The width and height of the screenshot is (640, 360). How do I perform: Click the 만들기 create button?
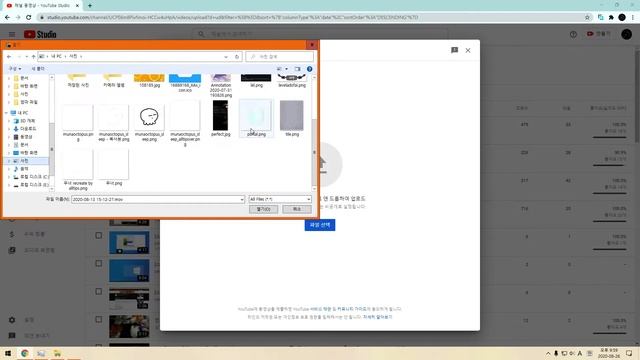pyautogui.click(x=599, y=34)
